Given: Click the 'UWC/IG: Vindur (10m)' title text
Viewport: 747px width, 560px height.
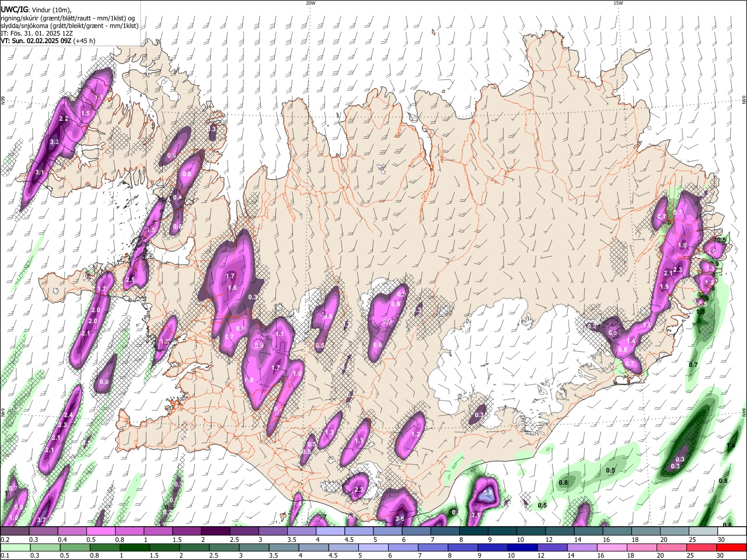Looking at the screenshot, I should pos(36,9).
